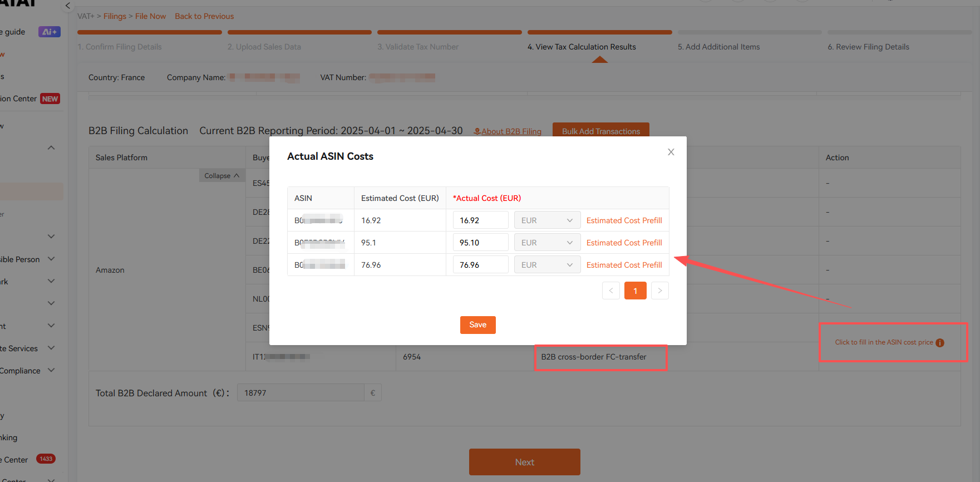980x482 pixels.
Task: Select step 1 Confirm Filing Details
Action: coord(120,47)
